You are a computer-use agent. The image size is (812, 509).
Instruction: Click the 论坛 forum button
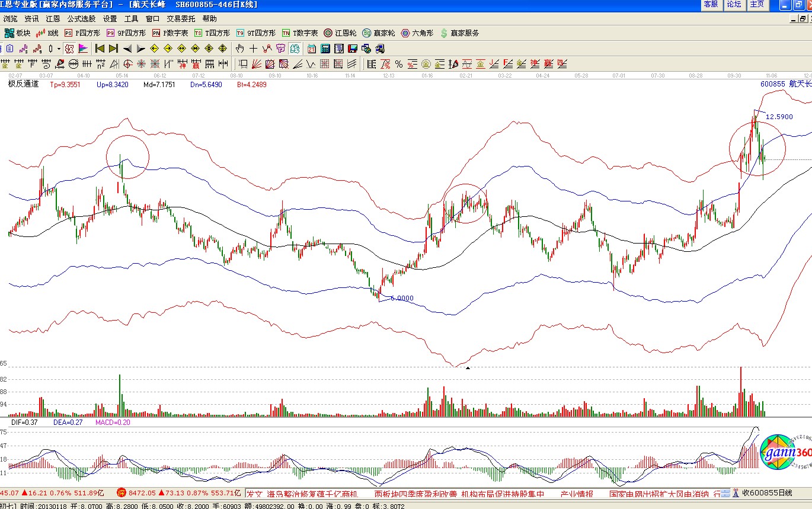pyautogui.click(x=734, y=5)
